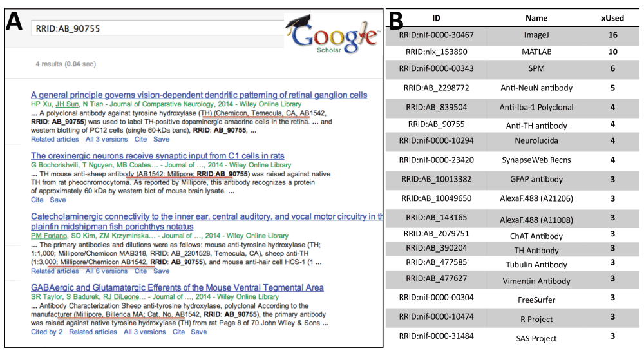
Task: Select the 'Tubulin Antibody' cell
Action: tap(536, 265)
